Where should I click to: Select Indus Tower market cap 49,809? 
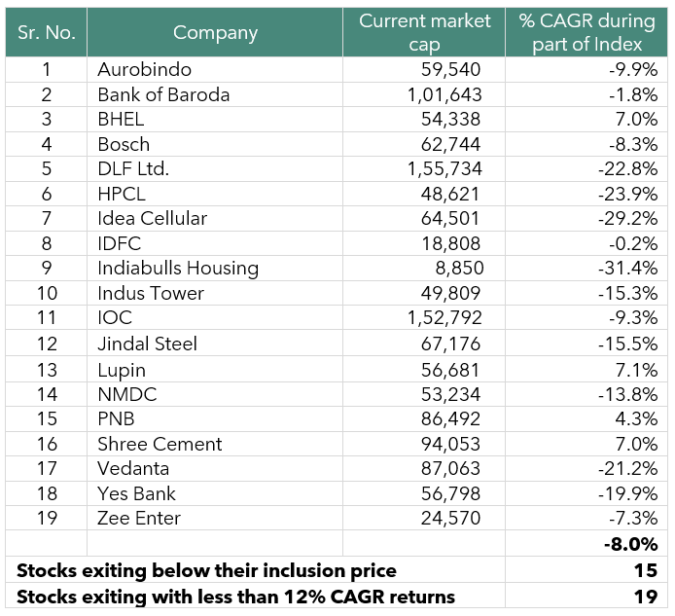[x=450, y=293]
